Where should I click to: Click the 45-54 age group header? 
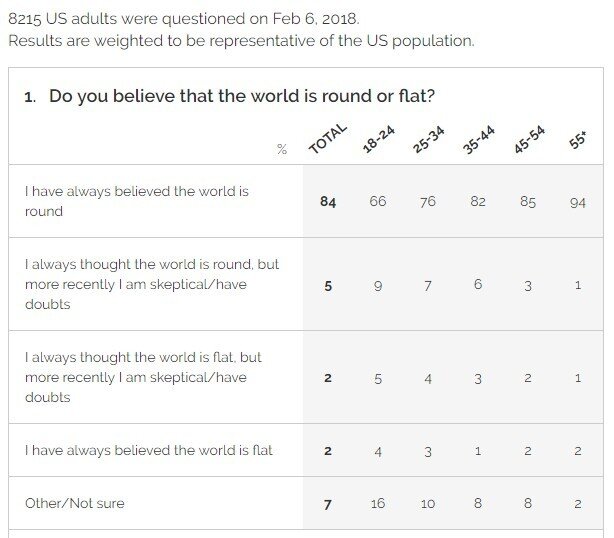[528, 139]
